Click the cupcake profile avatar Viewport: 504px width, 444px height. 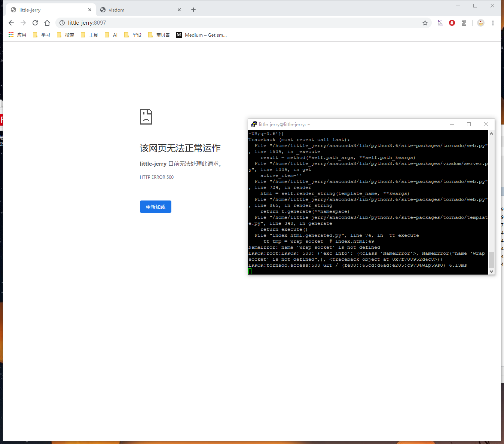click(x=480, y=22)
